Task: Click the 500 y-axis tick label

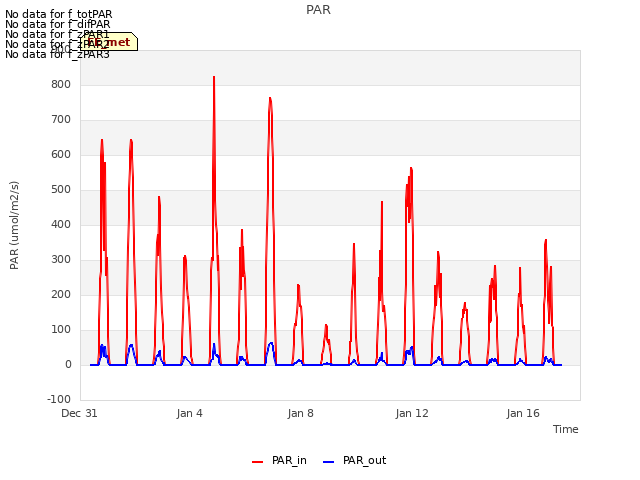Action: (61, 189)
